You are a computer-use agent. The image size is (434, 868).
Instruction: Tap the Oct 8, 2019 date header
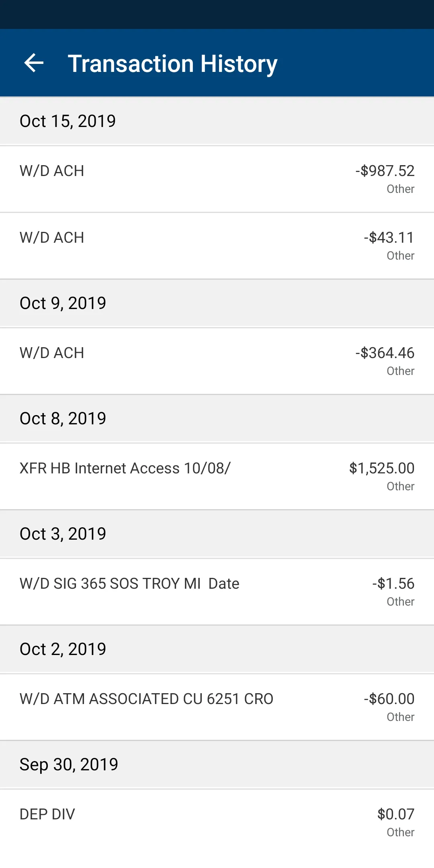point(63,419)
